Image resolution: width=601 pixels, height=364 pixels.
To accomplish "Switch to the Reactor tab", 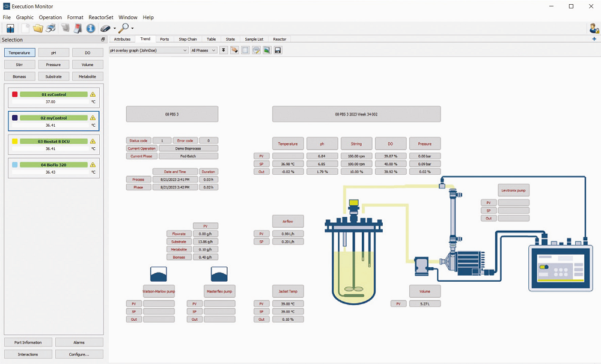I will [x=280, y=39].
